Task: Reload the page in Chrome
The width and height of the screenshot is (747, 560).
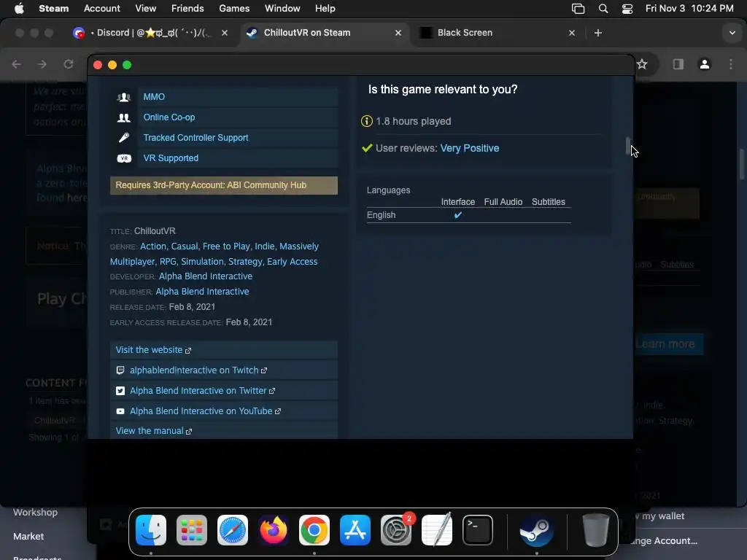Action: pos(69,64)
